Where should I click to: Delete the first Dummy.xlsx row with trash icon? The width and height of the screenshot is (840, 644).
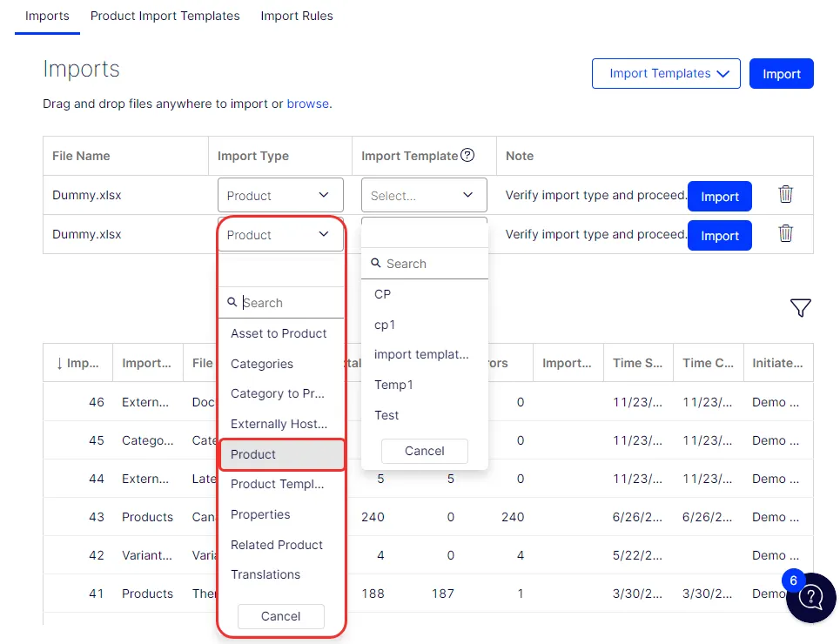(785, 194)
